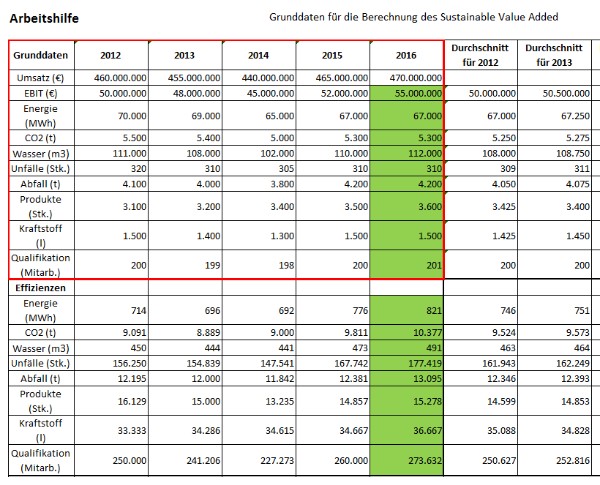Click the Sustainable Value Added subtitle text
600x485 pixels.
tap(414, 18)
